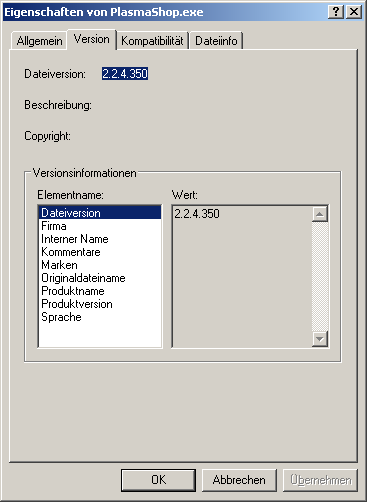Select Firma in the Elementname list
The height and width of the screenshot is (502, 367).
(x=100, y=226)
